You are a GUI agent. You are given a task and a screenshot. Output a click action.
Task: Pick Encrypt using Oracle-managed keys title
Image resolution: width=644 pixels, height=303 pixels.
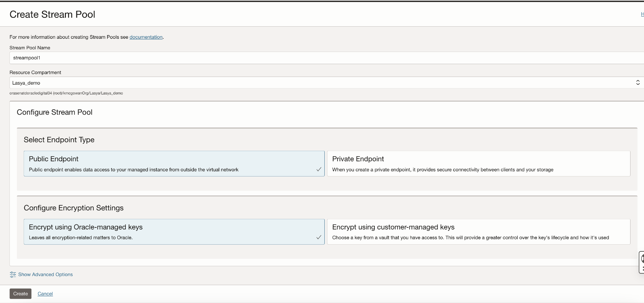pos(86,227)
